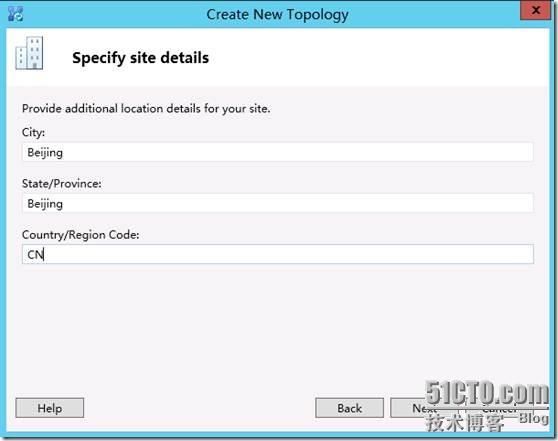The height and width of the screenshot is (441, 558).
Task: Click the 'City:' label
Action: pos(33,132)
